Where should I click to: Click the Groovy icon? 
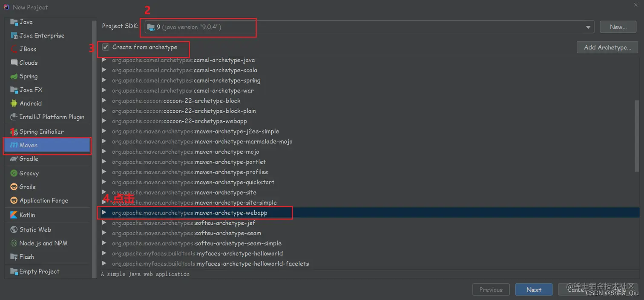pyautogui.click(x=14, y=174)
